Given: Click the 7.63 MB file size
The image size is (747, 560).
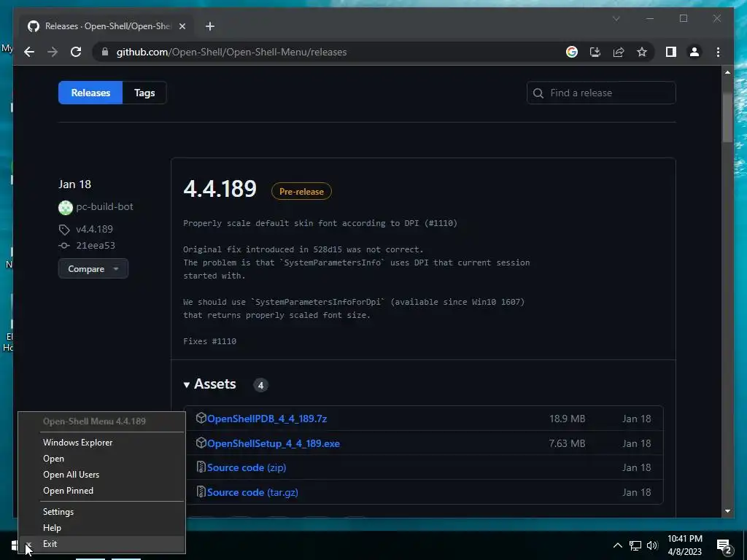Looking at the screenshot, I should (x=567, y=443).
